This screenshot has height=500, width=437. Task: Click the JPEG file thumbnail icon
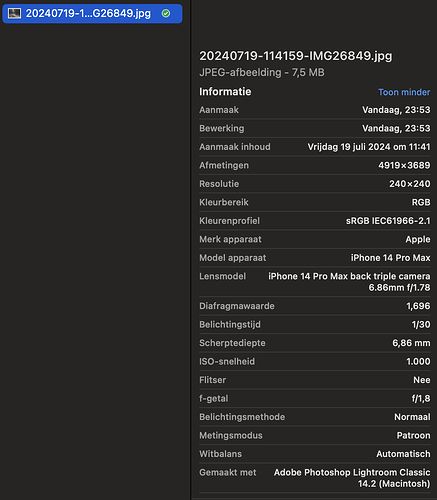click(14, 13)
